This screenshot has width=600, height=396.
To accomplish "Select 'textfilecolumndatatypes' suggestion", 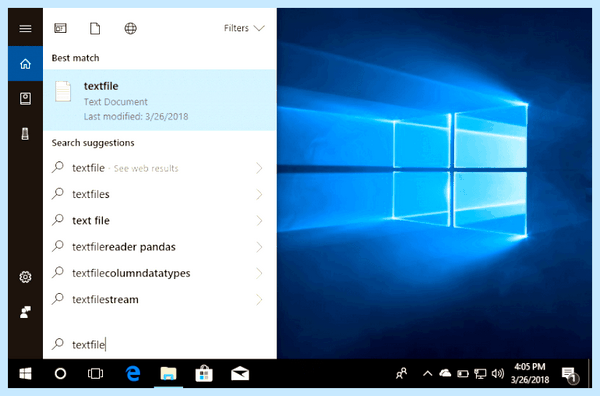I will (160, 273).
